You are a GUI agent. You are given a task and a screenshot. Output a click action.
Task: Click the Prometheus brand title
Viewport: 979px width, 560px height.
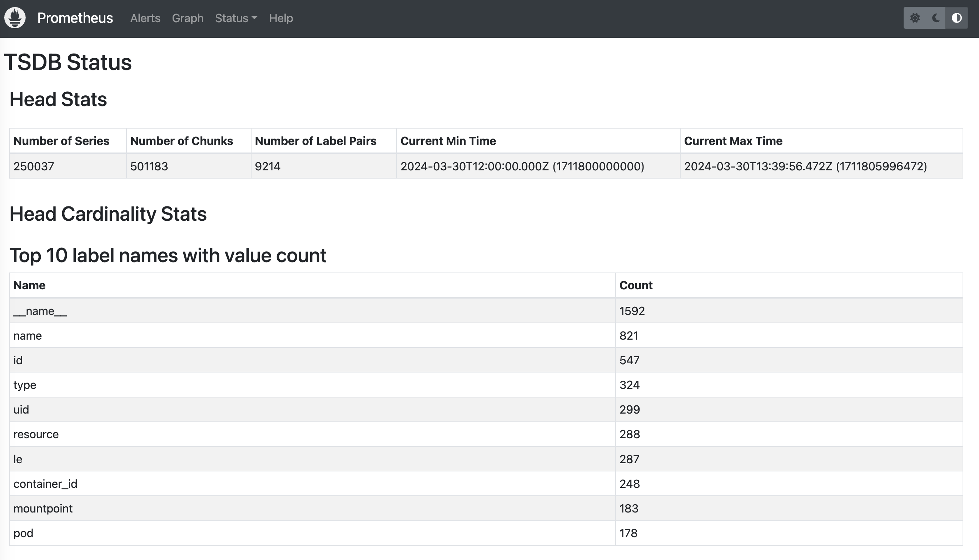75,18
